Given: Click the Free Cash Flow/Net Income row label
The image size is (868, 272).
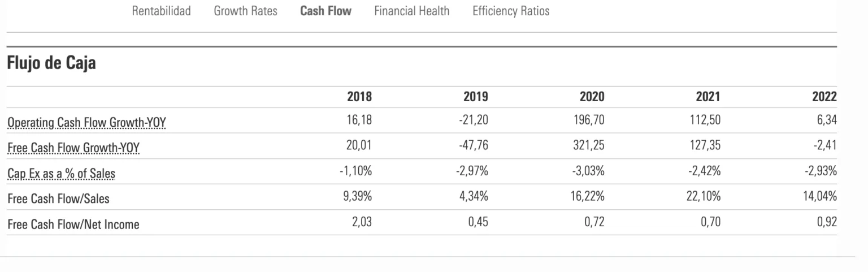Looking at the screenshot, I should pos(73,224).
